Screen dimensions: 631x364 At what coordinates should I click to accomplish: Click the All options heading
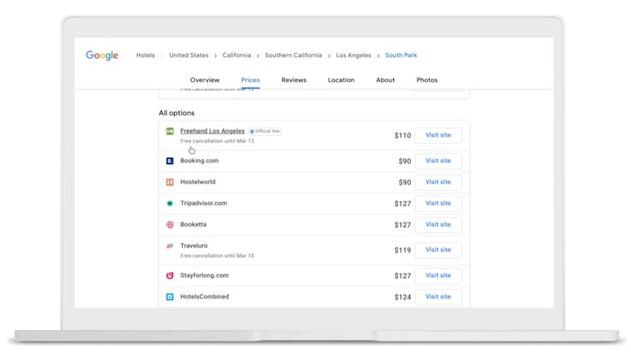[176, 113]
